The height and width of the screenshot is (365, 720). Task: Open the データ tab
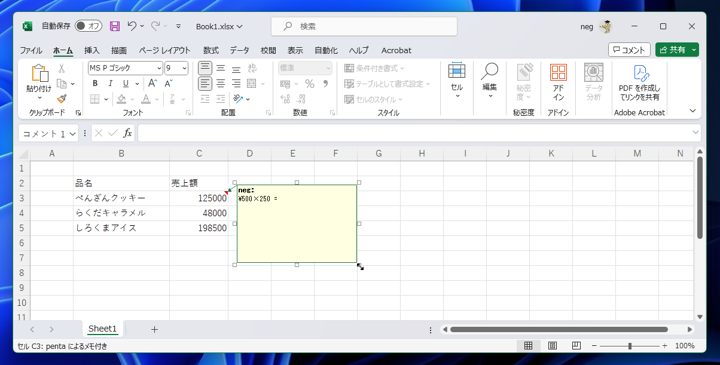pyautogui.click(x=239, y=51)
